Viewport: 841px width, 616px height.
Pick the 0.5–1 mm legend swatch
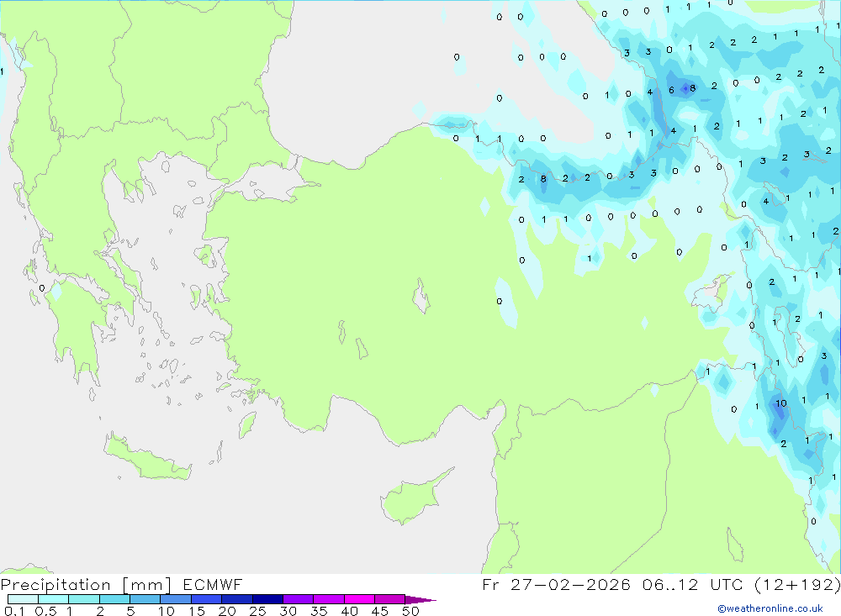[54, 599]
